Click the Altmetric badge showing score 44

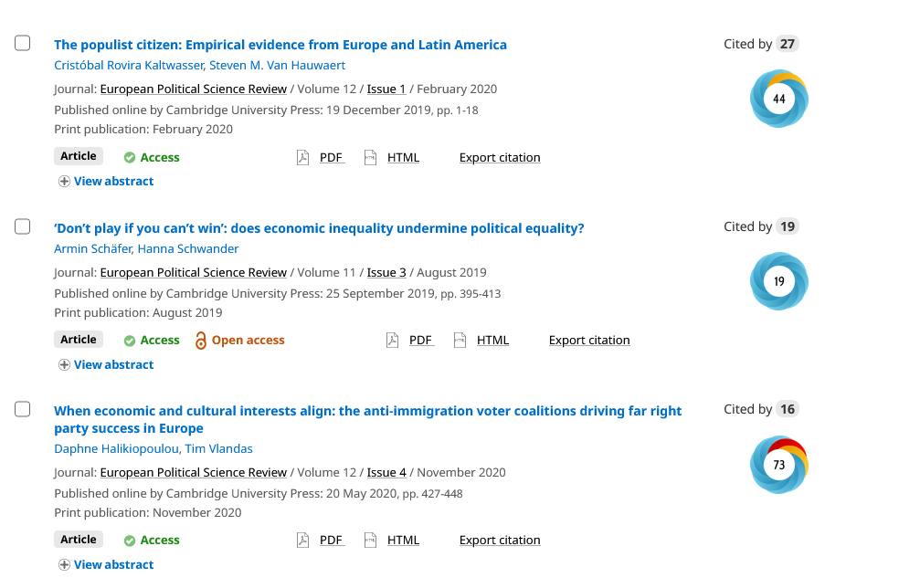click(x=778, y=99)
